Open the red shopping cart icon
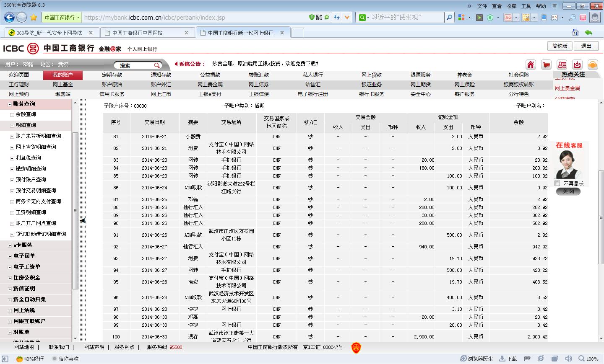 [x=546, y=65]
